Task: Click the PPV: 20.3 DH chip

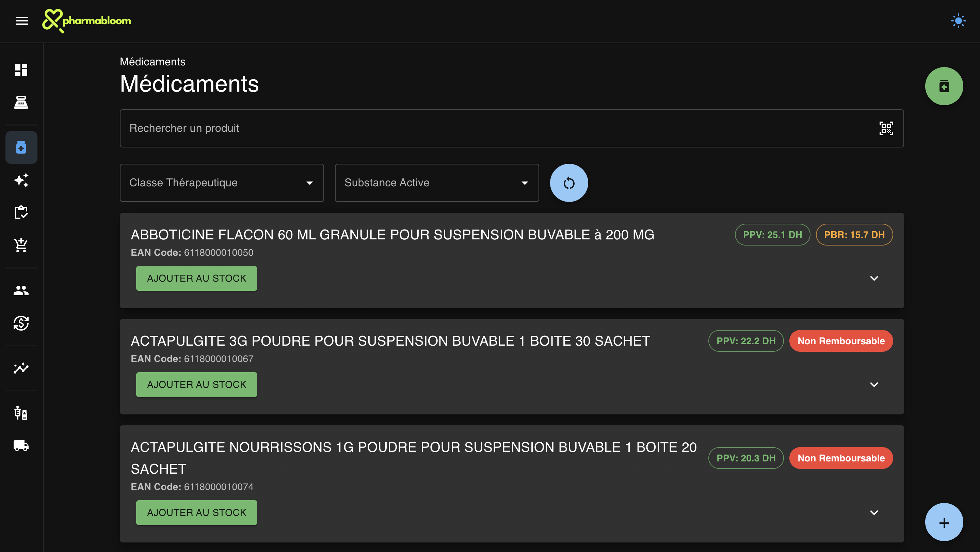Action: [x=746, y=458]
